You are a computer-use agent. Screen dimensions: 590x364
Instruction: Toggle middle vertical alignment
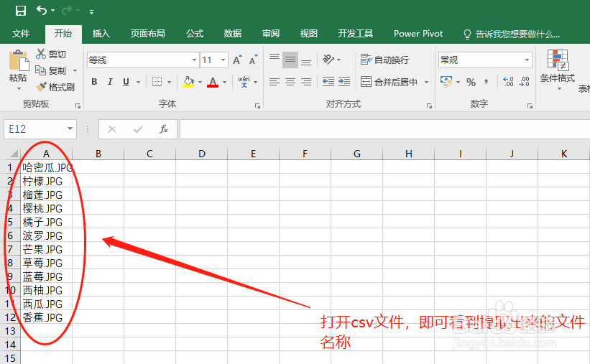290,60
